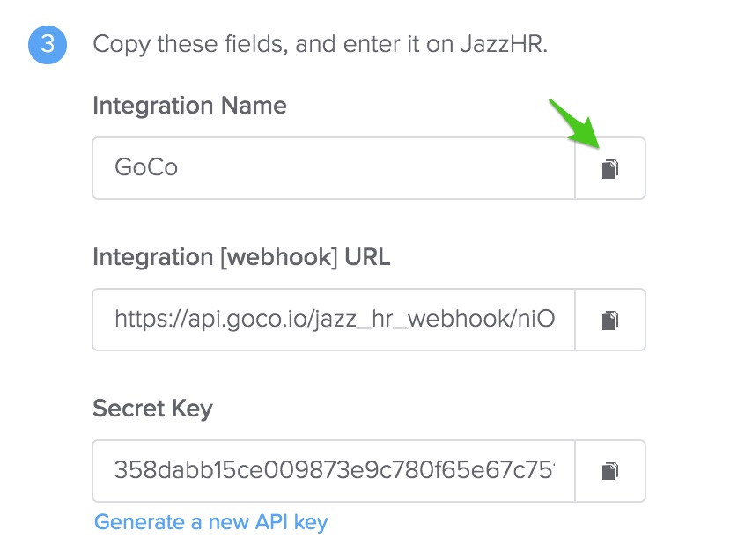745x560 pixels.
Task: Click inside the Integration webhook URL field
Action: (334, 320)
